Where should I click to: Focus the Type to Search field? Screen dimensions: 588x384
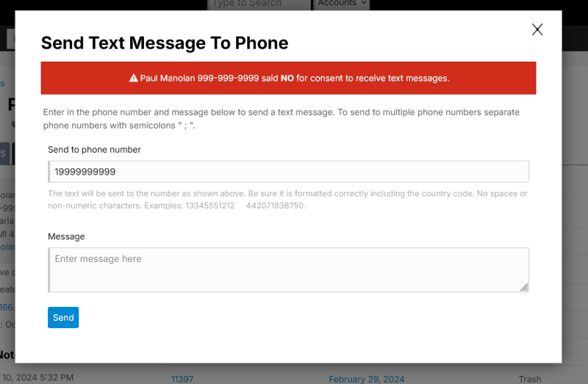coord(259,4)
